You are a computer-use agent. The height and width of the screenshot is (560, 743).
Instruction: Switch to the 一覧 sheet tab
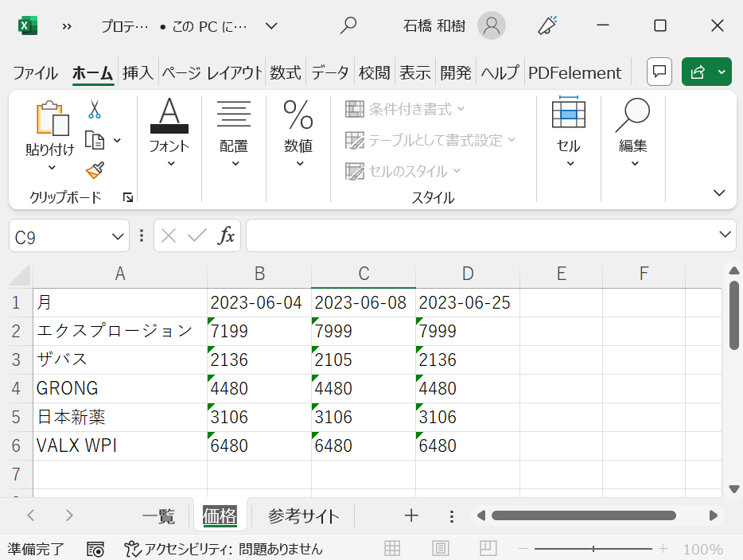click(x=159, y=516)
